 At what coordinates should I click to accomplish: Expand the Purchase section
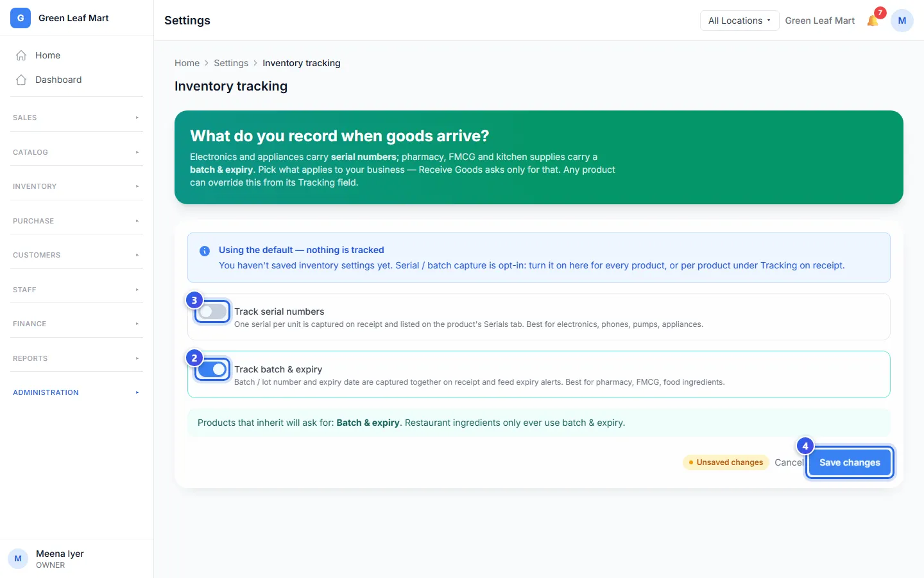(x=77, y=221)
